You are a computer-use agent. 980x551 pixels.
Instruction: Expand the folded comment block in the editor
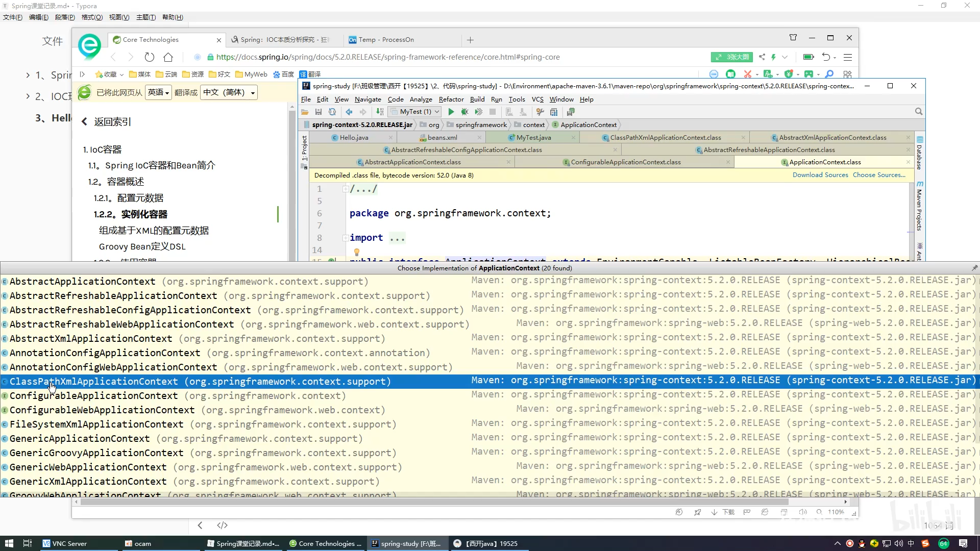(x=346, y=189)
